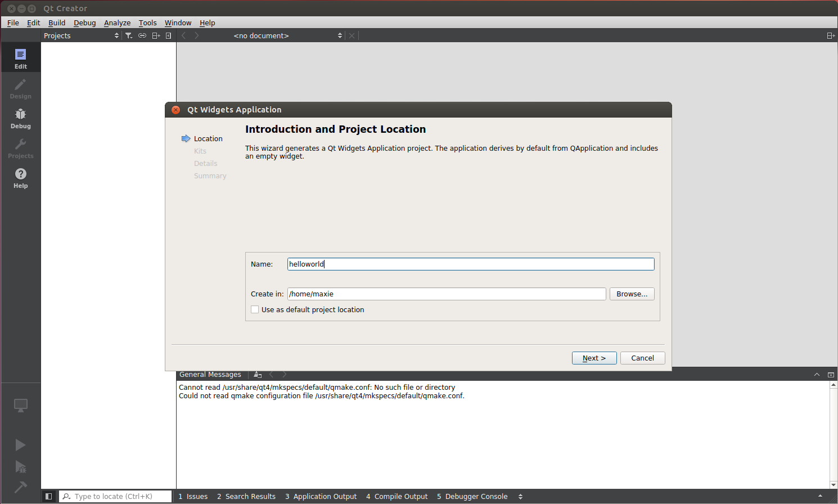Screen dimensions: 838x504
Task: Open the output pane selector arrows
Action: 520,496
